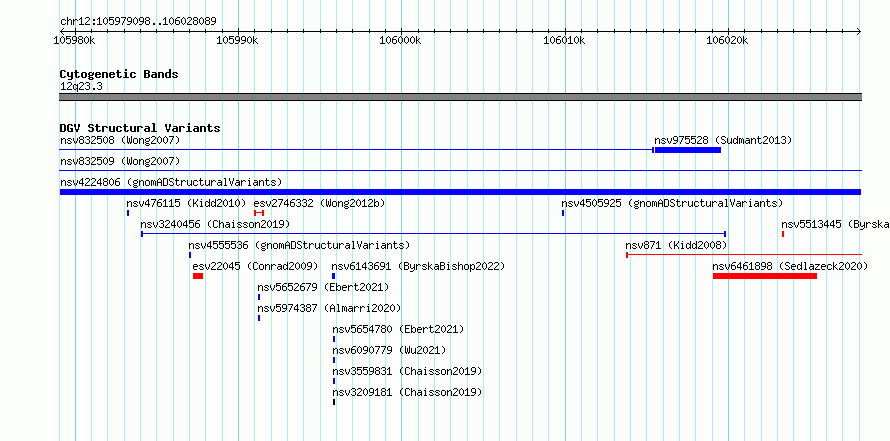Open the nsv4555536 gnomAD variant label

(x=299, y=245)
